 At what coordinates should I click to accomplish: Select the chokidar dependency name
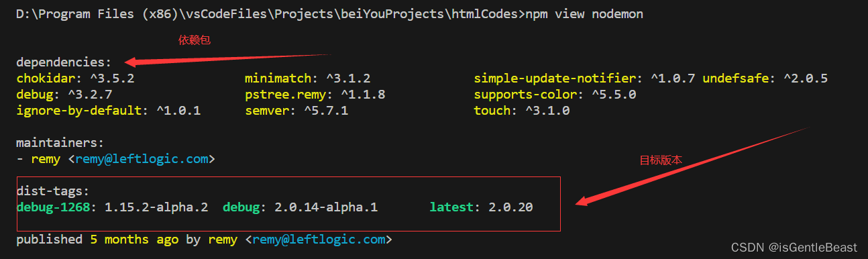point(44,79)
